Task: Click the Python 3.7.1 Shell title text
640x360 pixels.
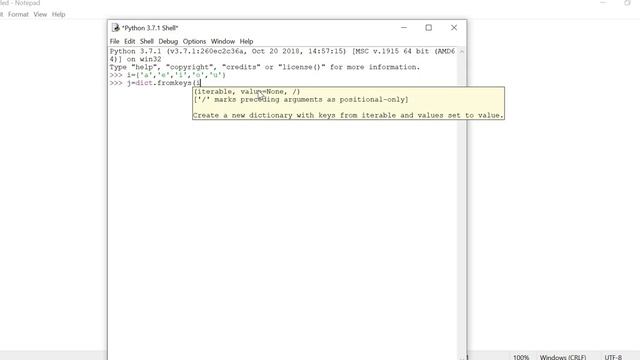Action: (150, 28)
